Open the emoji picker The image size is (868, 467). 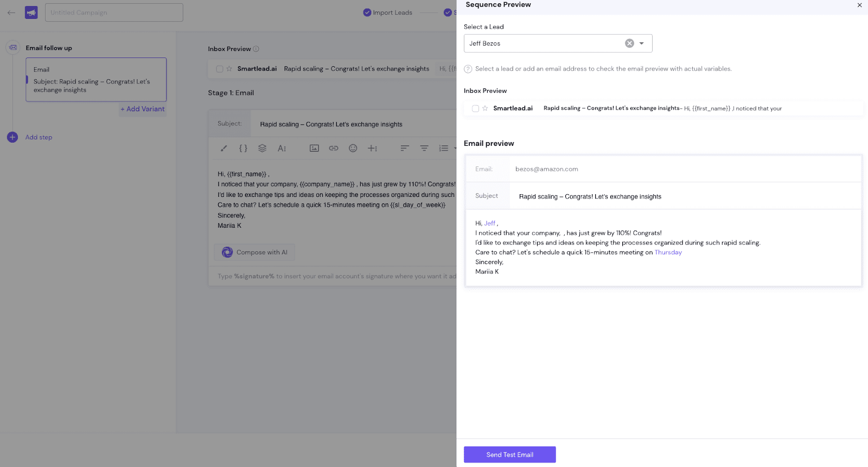point(353,148)
